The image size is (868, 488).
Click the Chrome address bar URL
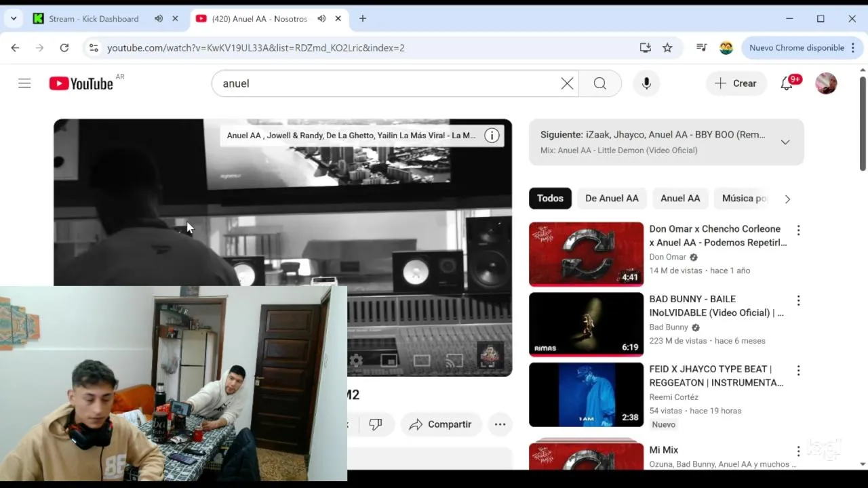256,47
